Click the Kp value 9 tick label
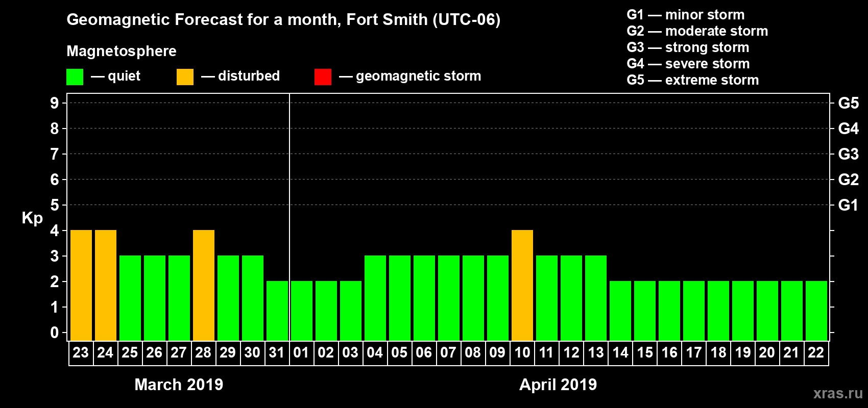 click(55, 103)
